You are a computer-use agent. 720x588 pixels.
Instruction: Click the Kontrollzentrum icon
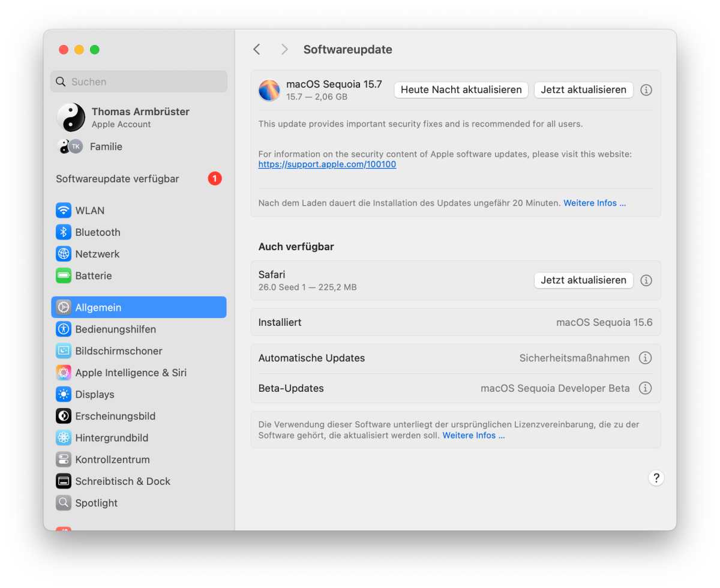point(64,460)
